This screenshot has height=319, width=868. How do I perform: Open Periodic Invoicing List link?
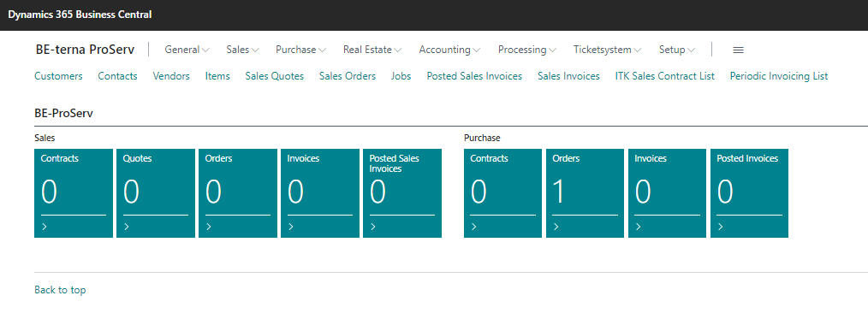click(x=779, y=76)
